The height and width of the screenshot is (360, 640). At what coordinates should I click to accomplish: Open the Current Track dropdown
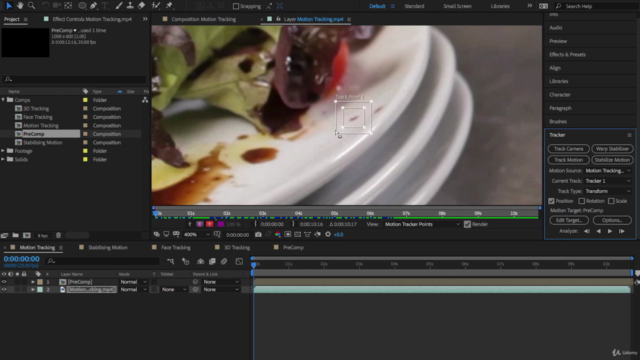click(608, 181)
